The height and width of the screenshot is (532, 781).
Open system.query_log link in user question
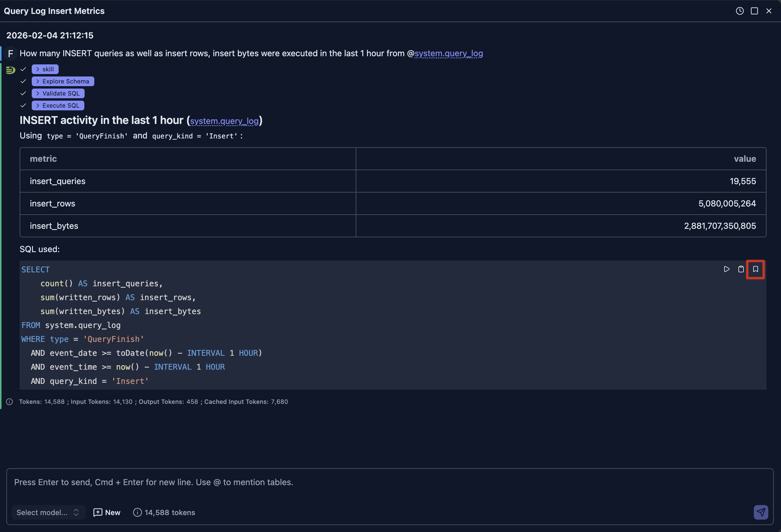[x=449, y=54]
